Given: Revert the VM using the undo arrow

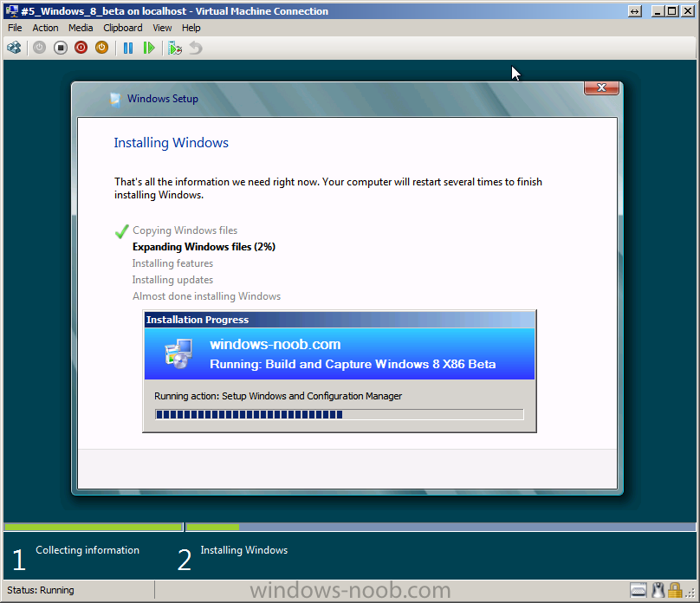Looking at the screenshot, I should click(196, 48).
